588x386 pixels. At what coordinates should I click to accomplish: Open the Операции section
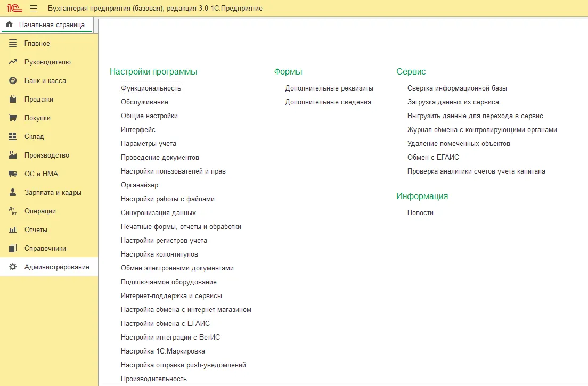40,211
